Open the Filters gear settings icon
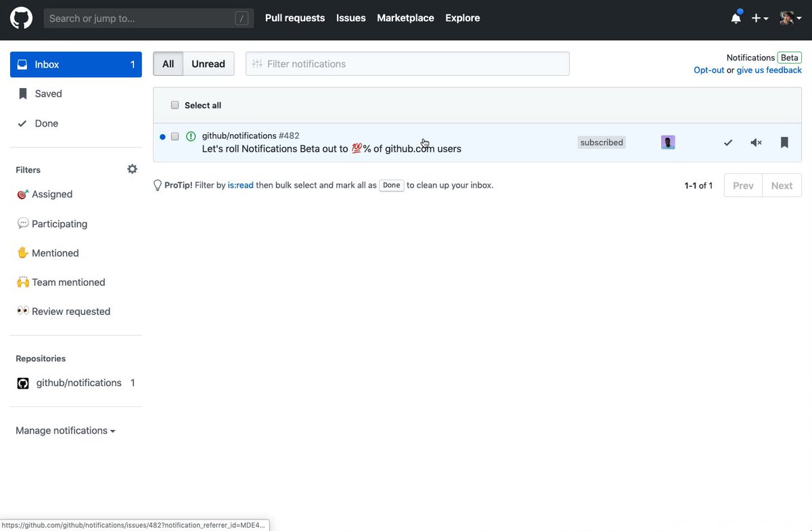This screenshot has width=812, height=531. [x=132, y=169]
